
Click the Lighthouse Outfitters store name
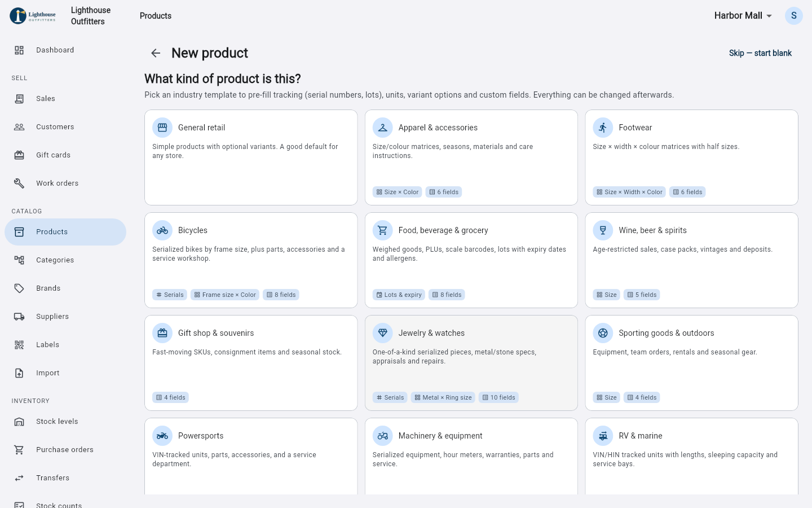pos(91,16)
